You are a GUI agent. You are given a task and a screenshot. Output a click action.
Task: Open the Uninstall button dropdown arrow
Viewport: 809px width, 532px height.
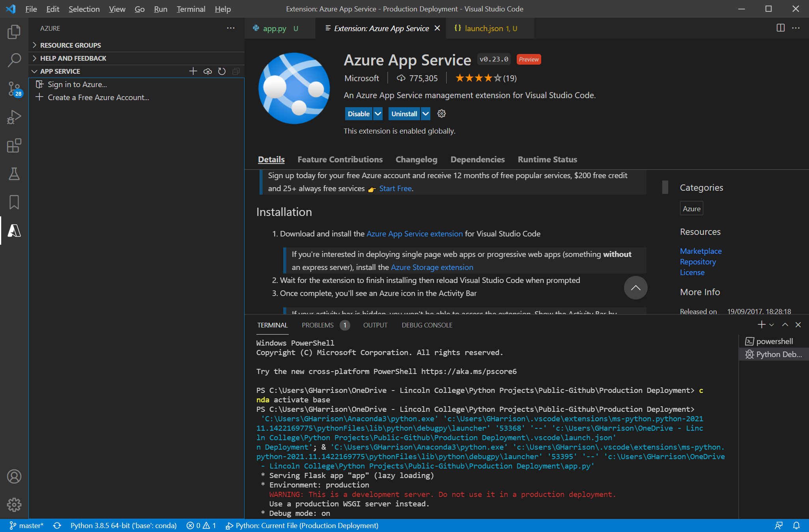(426, 114)
